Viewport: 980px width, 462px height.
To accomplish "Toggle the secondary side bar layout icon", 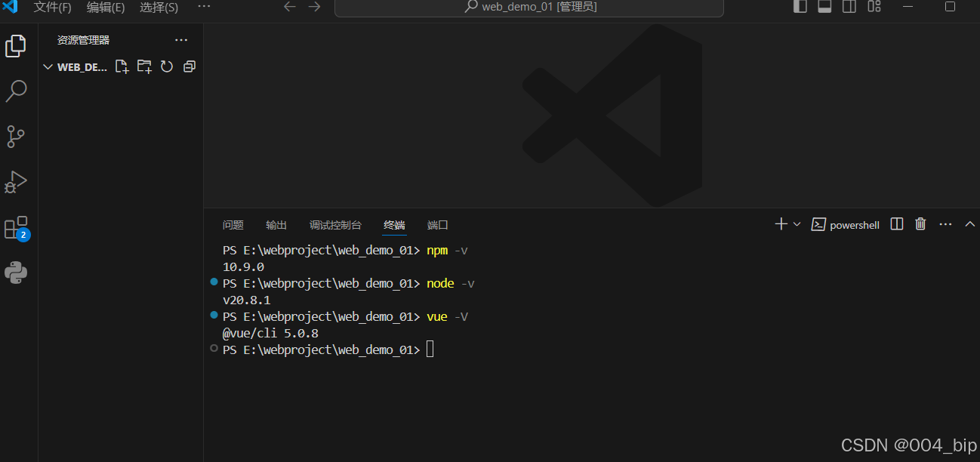I will 849,7.
